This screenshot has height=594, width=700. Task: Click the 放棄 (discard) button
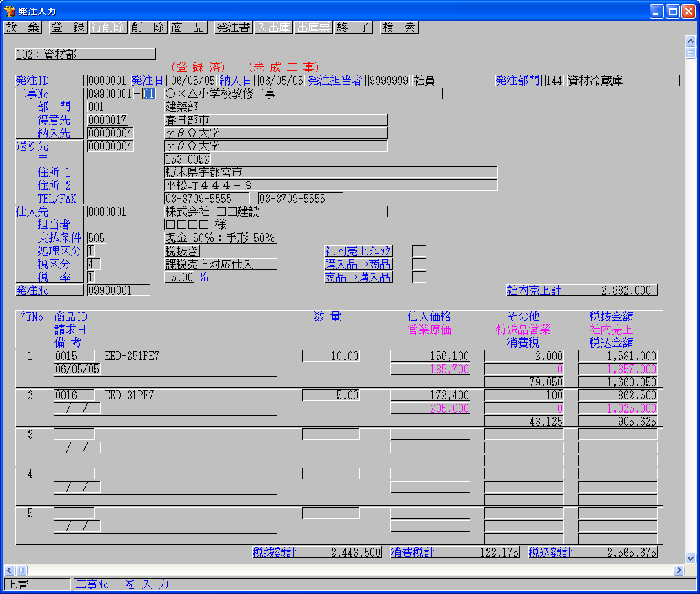click(23, 28)
